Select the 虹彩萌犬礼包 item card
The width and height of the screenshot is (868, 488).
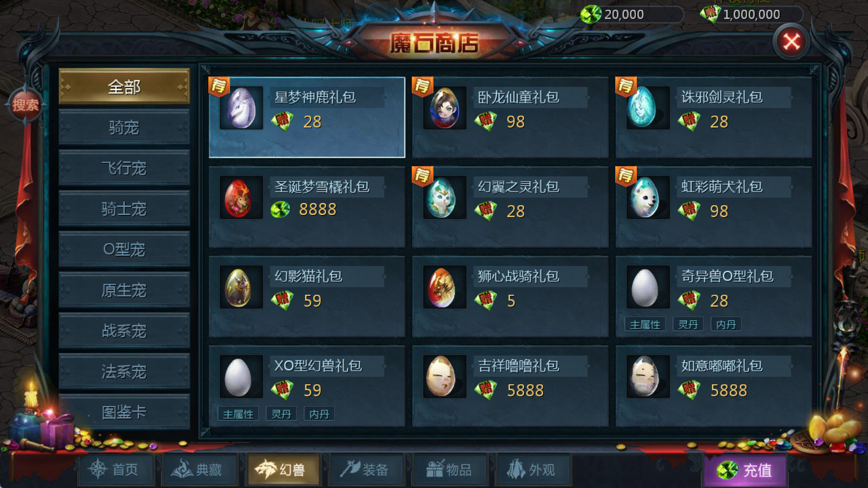pyautogui.click(x=713, y=207)
